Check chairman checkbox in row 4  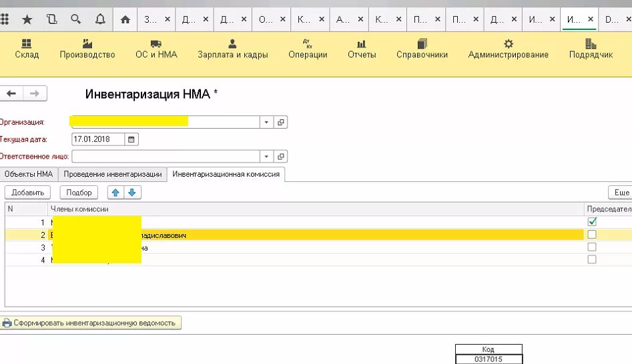[x=592, y=259]
